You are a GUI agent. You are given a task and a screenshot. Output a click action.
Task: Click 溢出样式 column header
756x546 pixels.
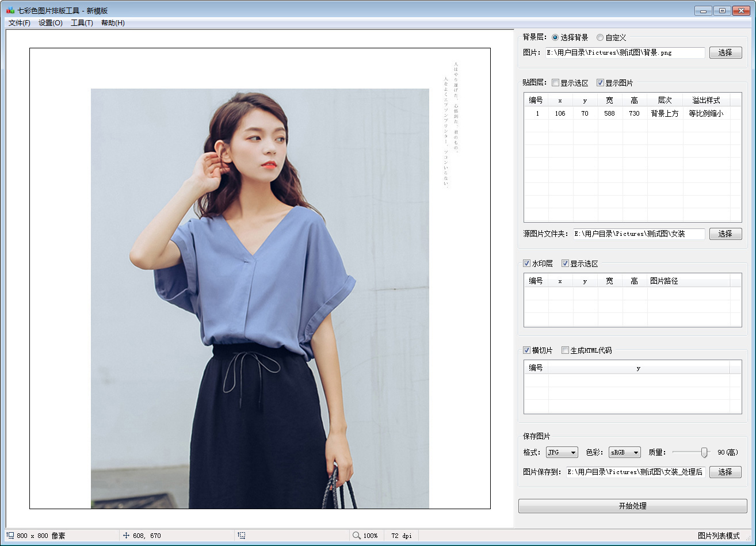706,100
